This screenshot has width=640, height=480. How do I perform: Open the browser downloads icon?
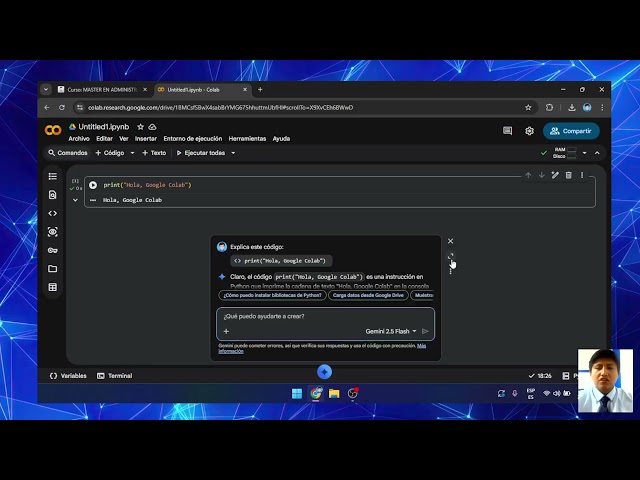pos(572,107)
